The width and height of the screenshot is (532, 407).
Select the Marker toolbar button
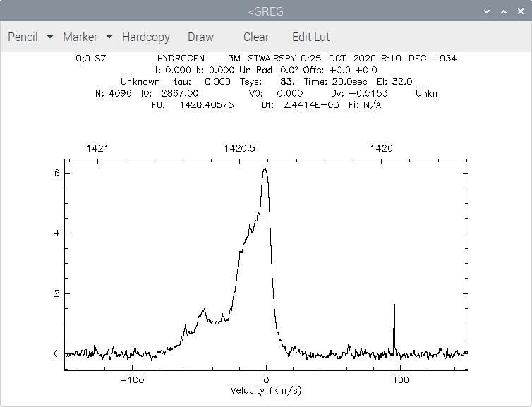[80, 37]
